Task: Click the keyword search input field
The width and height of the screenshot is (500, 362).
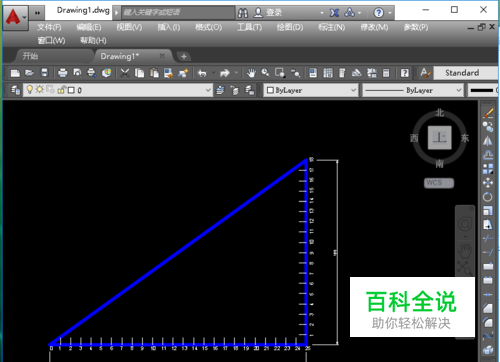Action: pos(178,13)
